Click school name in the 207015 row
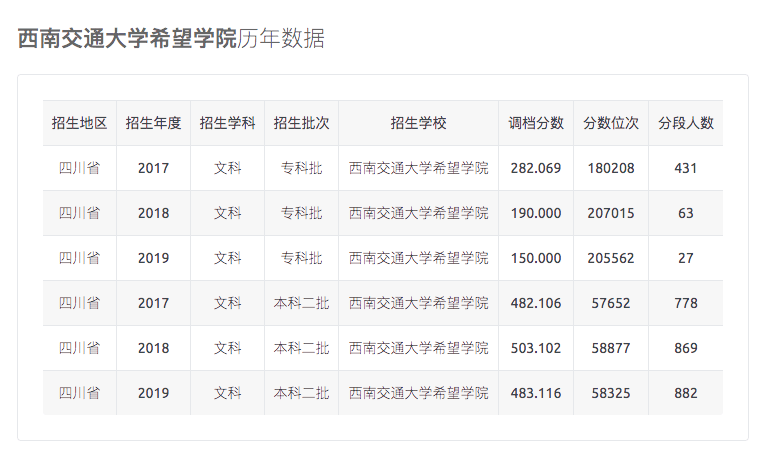The image size is (764, 456). point(419,213)
